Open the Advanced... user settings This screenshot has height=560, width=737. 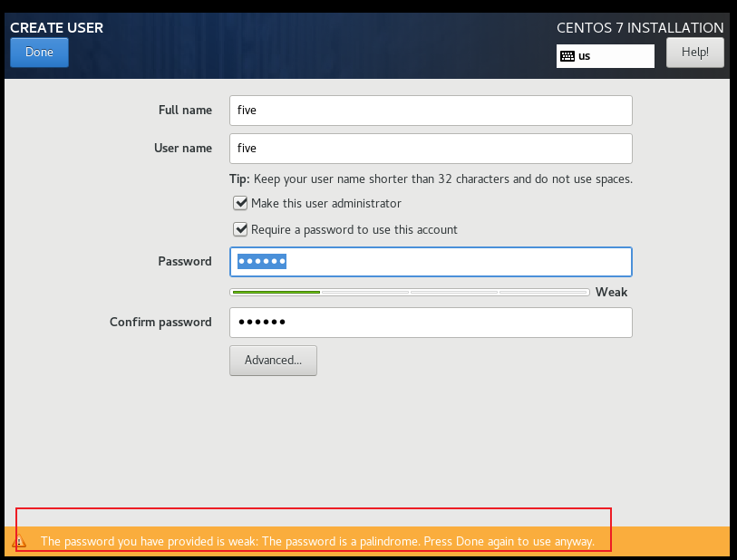coord(273,361)
